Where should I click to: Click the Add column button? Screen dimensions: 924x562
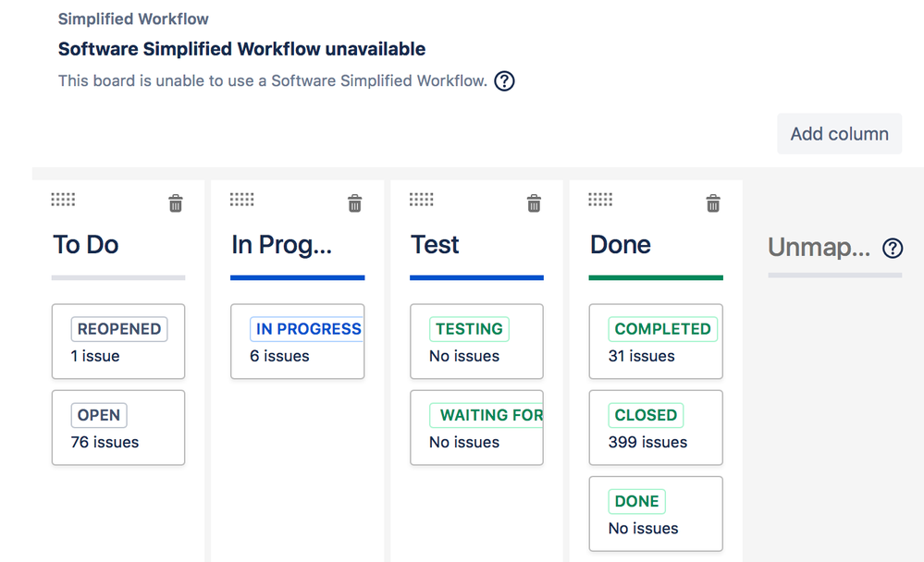(839, 134)
